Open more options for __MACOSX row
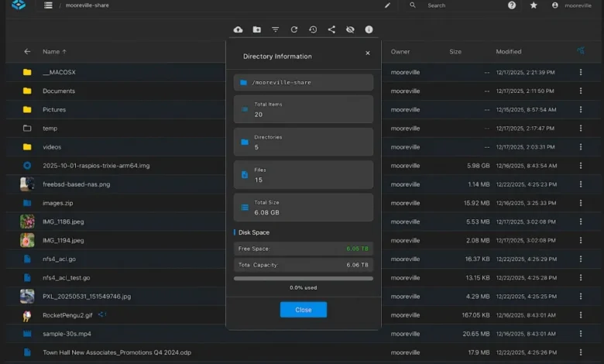Viewport: 604px width, 364px height. coord(581,72)
